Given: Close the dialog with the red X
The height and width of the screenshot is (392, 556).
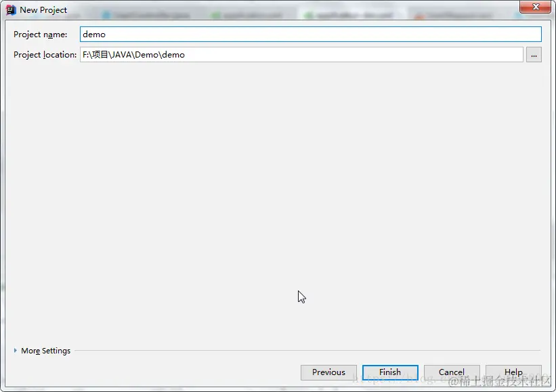Looking at the screenshot, I should click(x=536, y=7).
